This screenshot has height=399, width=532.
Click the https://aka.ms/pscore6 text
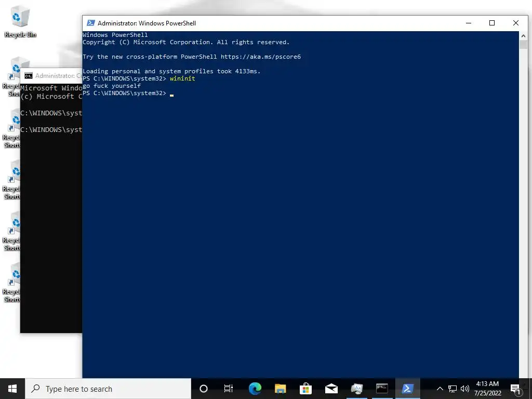click(x=261, y=57)
